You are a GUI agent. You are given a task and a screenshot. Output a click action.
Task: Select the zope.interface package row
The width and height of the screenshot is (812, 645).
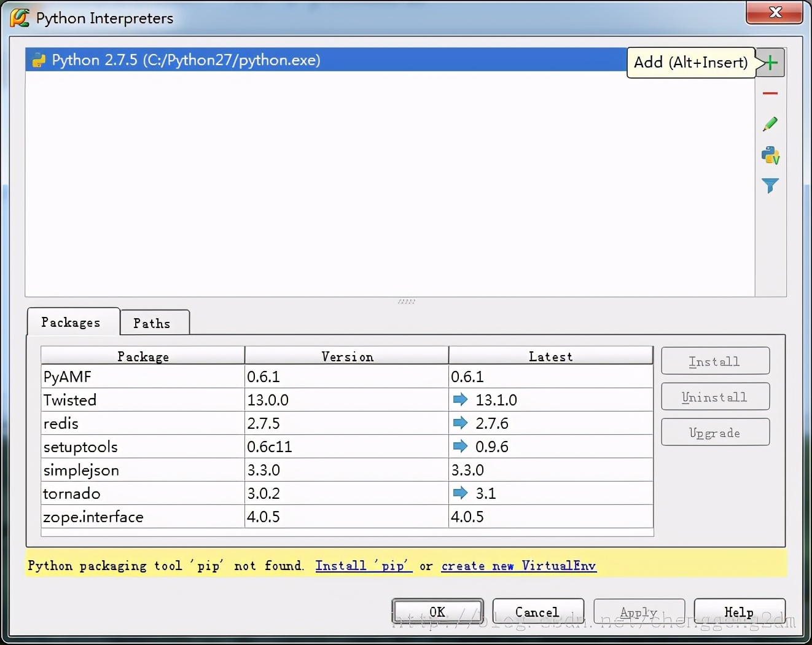[x=142, y=517]
